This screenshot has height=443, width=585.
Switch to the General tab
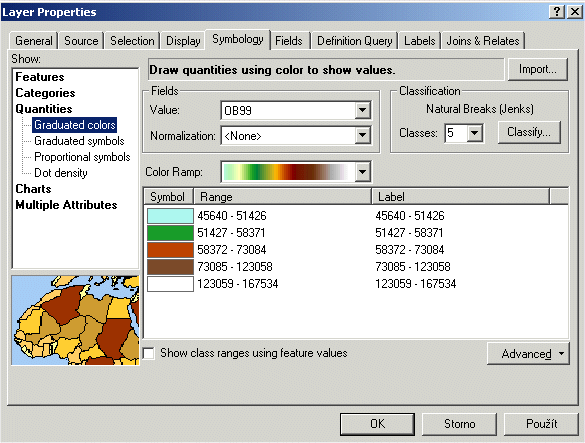tap(34, 41)
